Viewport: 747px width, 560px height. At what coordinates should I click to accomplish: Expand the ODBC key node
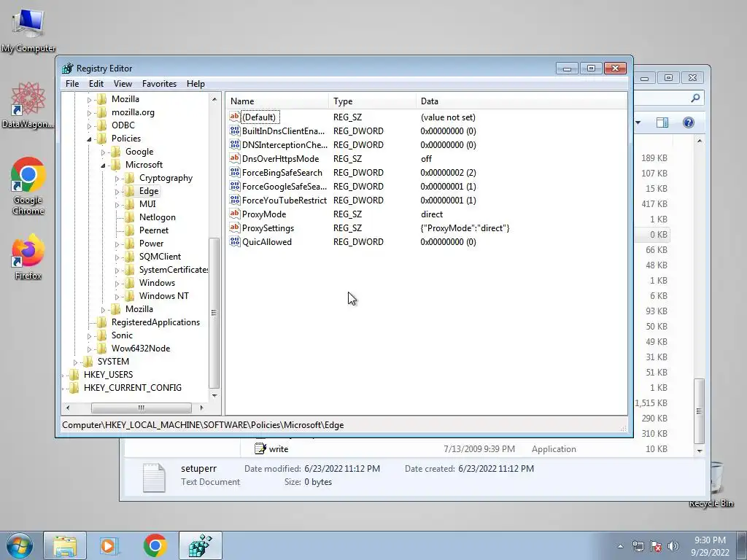pos(89,126)
